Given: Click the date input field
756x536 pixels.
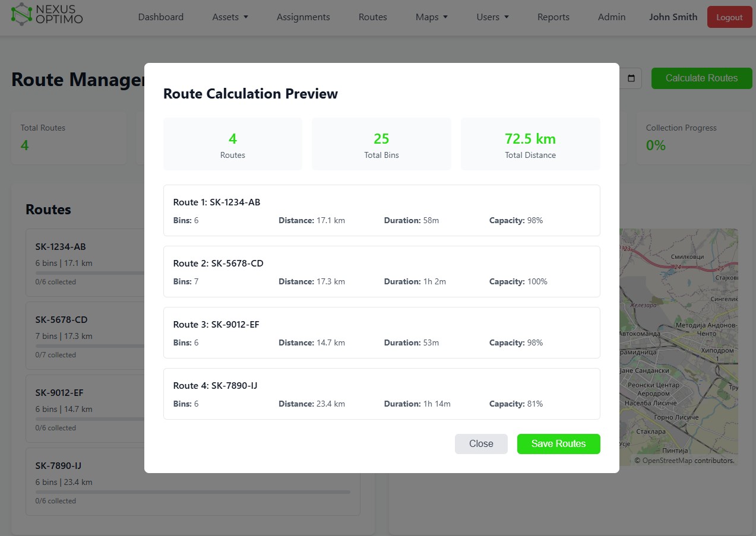Looking at the screenshot, I should [630, 78].
